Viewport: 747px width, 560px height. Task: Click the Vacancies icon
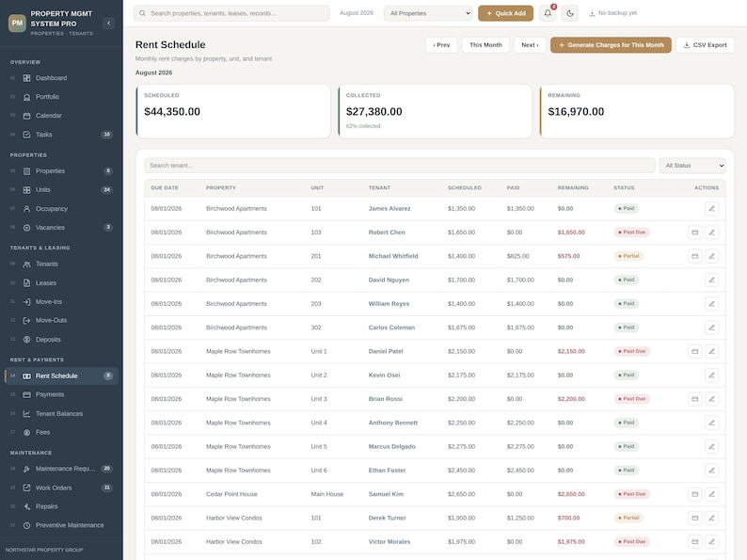[26, 228]
